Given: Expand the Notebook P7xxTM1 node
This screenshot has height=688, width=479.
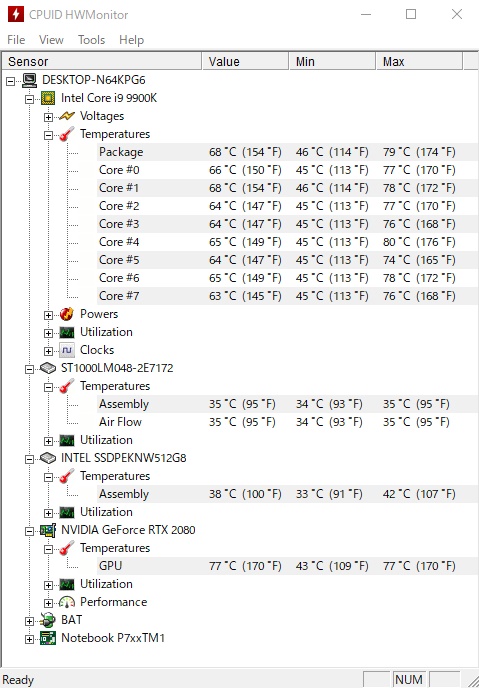Looking at the screenshot, I should click(x=29, y=639).
